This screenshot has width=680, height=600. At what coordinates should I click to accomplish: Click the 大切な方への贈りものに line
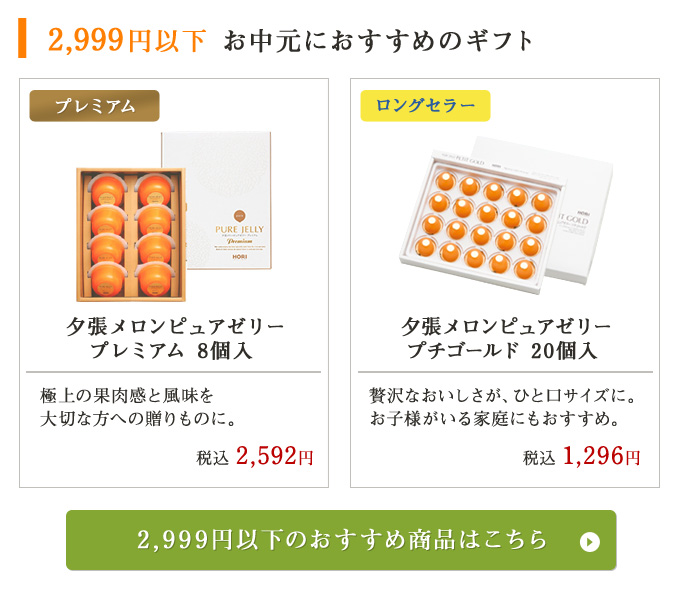[138, 419]
